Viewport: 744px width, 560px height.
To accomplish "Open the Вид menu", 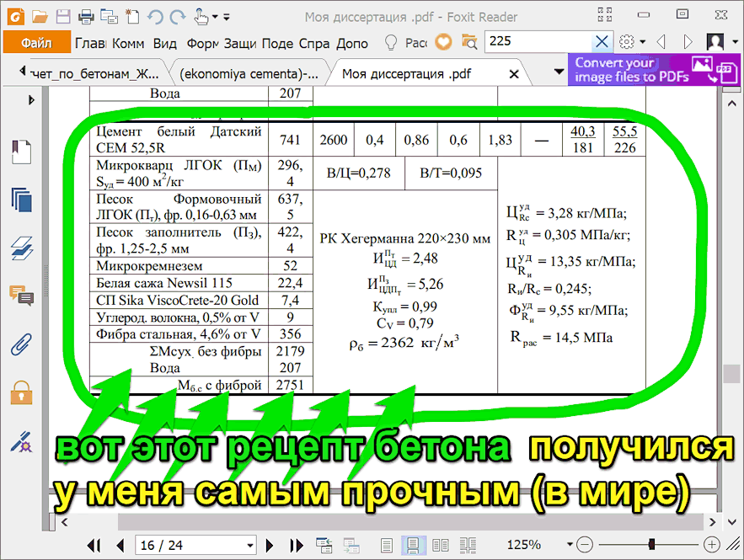I will pos(165,43).
